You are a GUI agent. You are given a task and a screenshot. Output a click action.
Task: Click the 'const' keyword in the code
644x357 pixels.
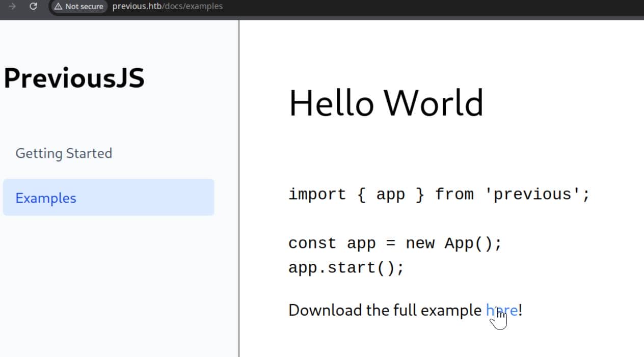click(x=312, y=243)
